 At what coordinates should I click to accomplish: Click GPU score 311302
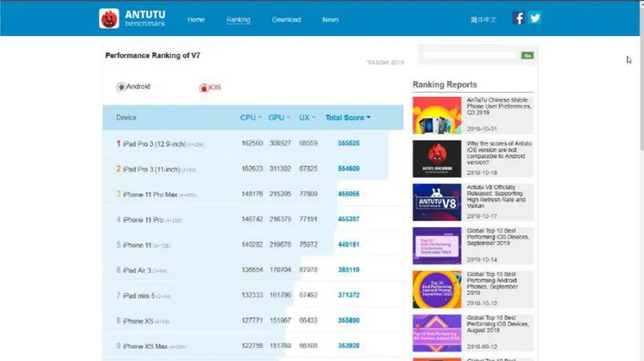coord(280,169)
